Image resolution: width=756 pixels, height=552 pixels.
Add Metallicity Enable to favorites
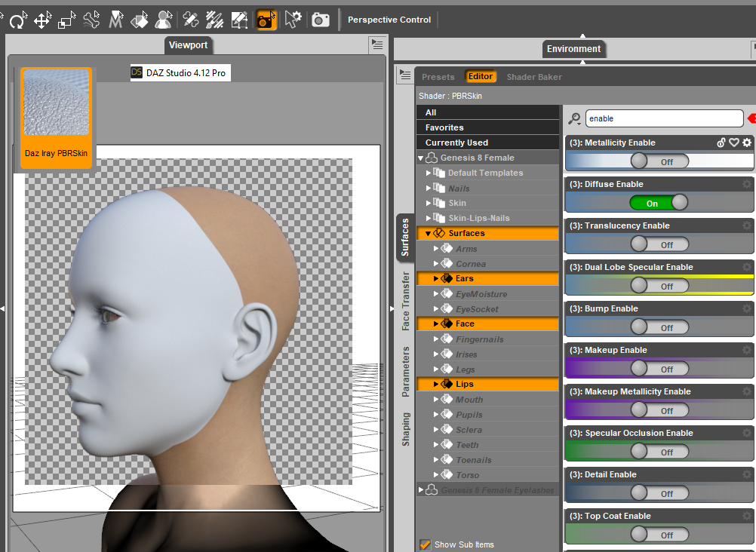(x=733, y=143)
